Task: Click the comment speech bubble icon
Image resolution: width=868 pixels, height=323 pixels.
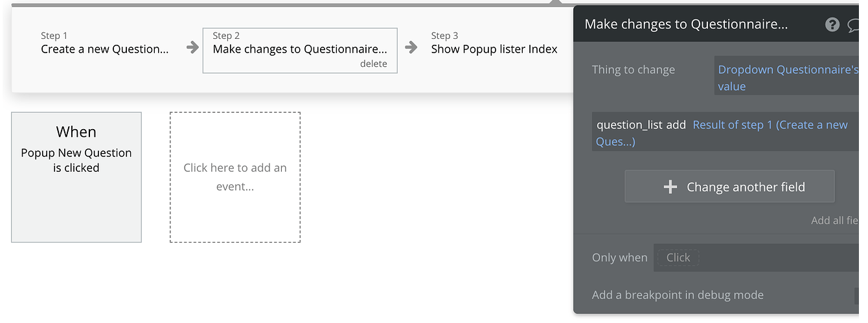Action: (854, 25)
